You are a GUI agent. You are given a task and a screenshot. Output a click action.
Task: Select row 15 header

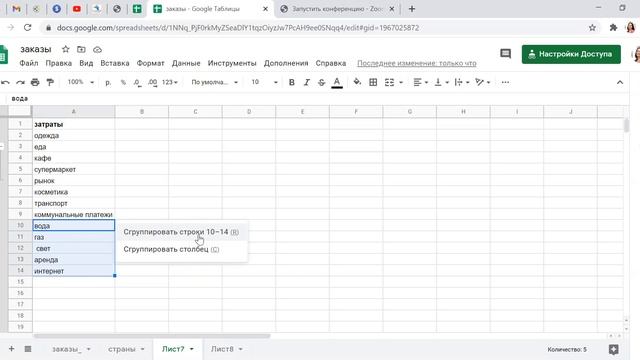[20, 282]
